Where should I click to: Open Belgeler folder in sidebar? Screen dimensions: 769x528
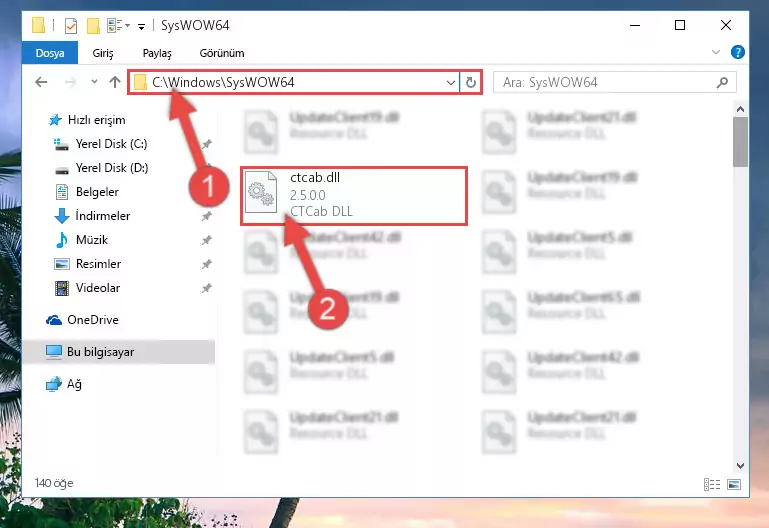[87, 192]
